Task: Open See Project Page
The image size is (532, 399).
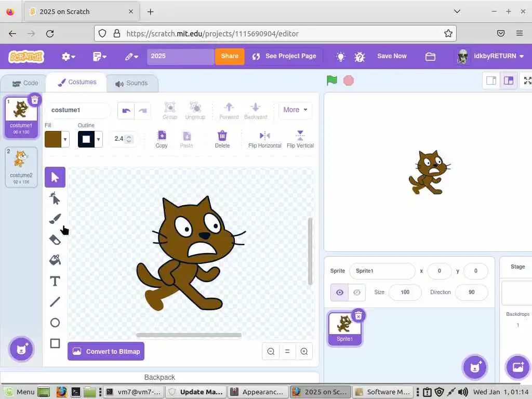Action: coord(284,56)
